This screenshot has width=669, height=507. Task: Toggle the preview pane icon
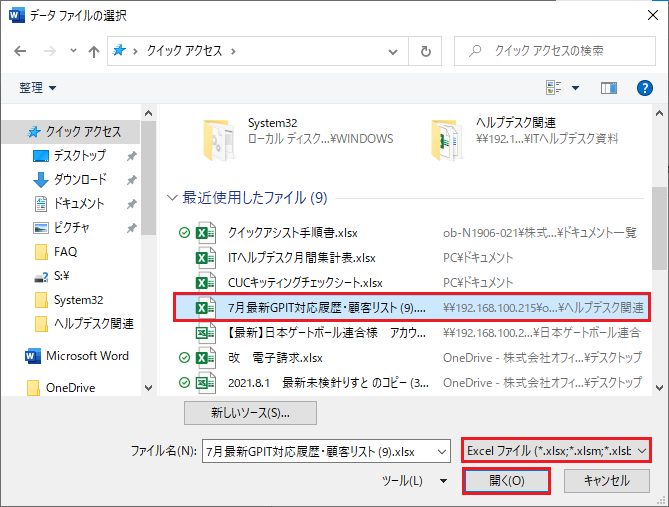click(608, 89)
